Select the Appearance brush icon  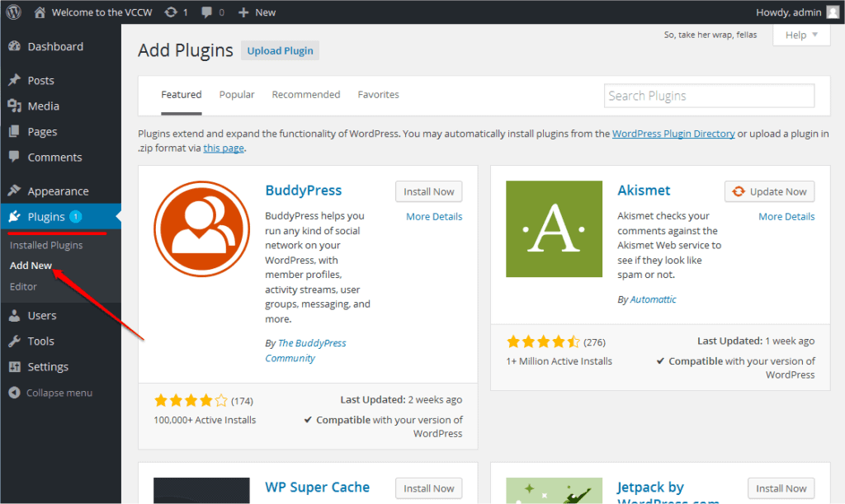tap(17, 191)
